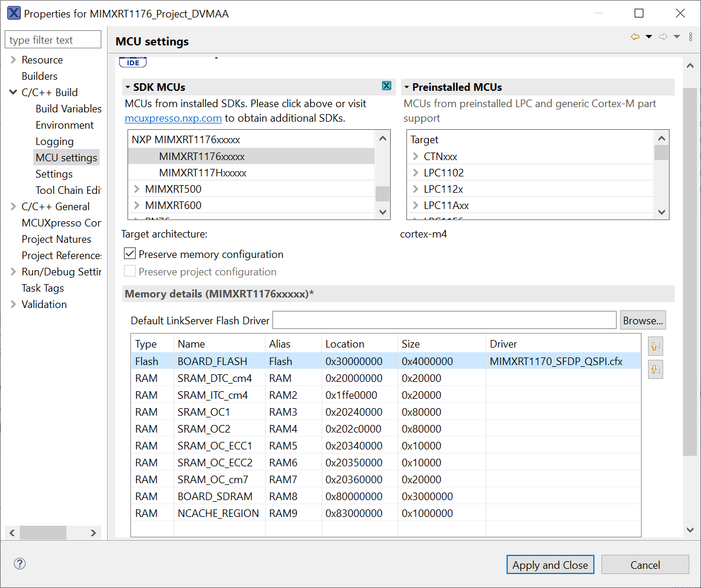Click the Apply and Close button
Screen dimensions: 701x588
(550, 564)
